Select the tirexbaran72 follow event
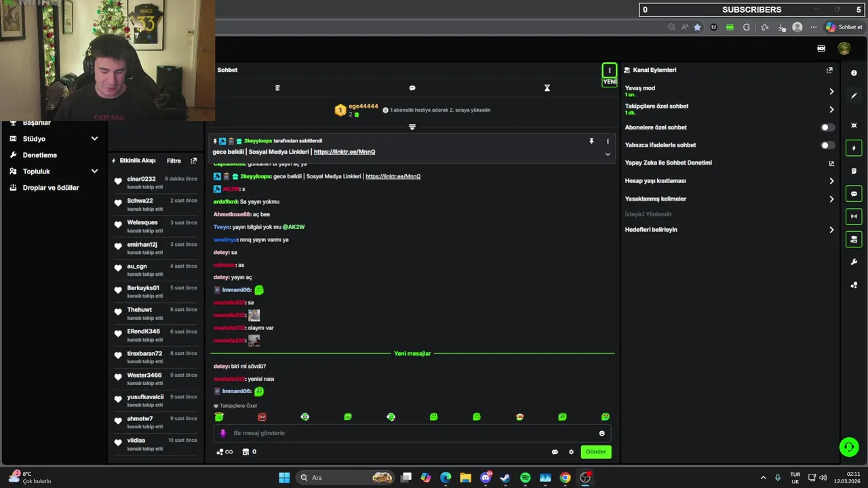 pos(156,357)
